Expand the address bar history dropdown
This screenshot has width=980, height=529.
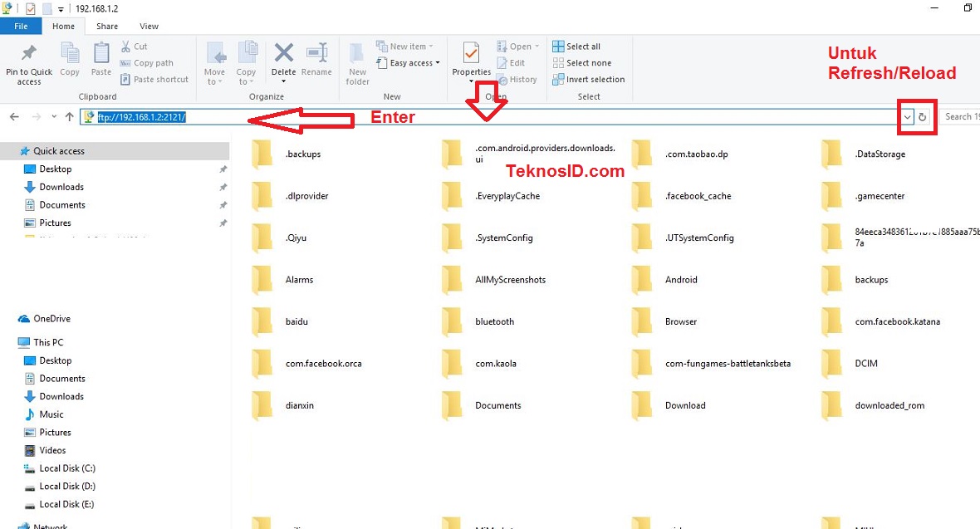point(908,117)
